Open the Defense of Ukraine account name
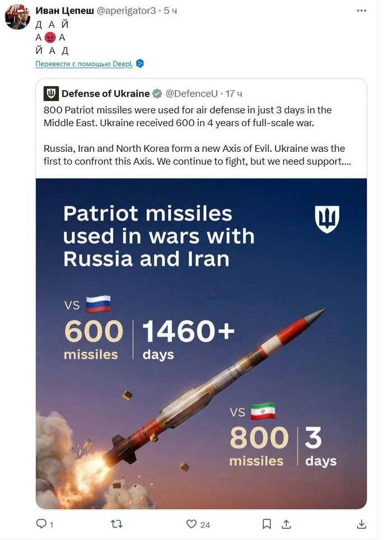 click(105, 93)
